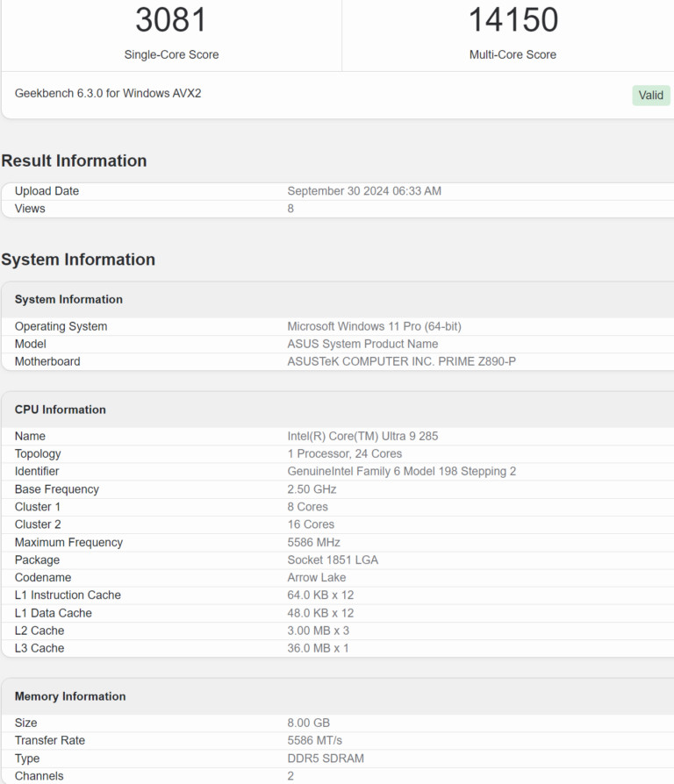Image resolution: width=674 pixels, height=784 pixels.
Task: Click the memory Type label
Action: click(27, 759)
